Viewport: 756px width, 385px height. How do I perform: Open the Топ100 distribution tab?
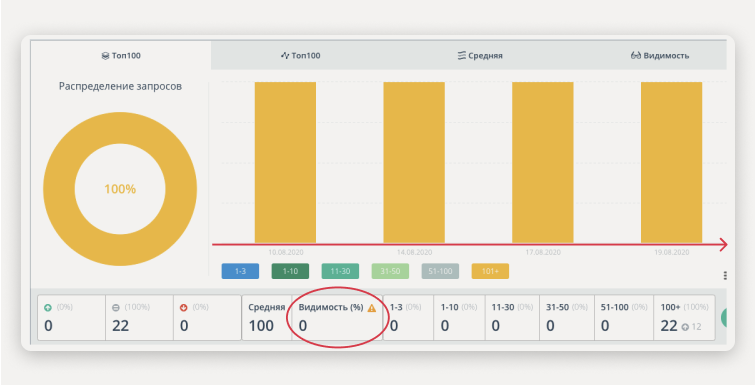click(x=121, y=55)
